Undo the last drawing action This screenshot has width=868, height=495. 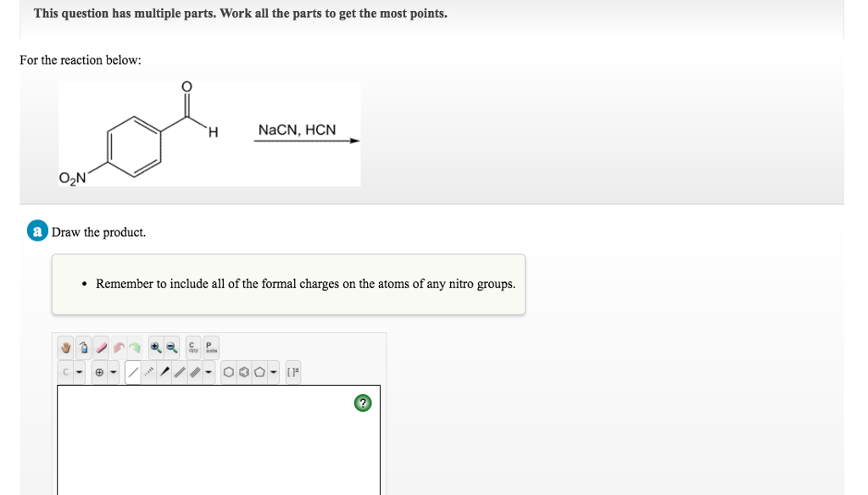coord(119,348)
